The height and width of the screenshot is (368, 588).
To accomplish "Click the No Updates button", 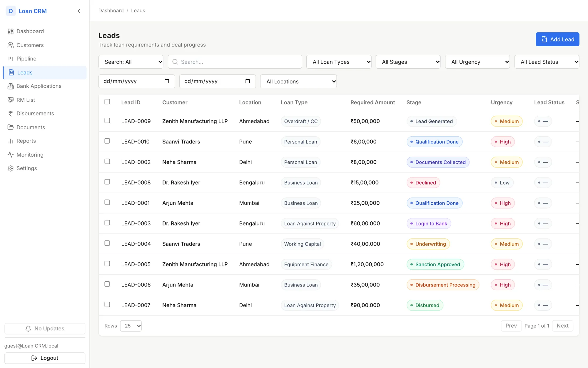I will tap(45, 329).
